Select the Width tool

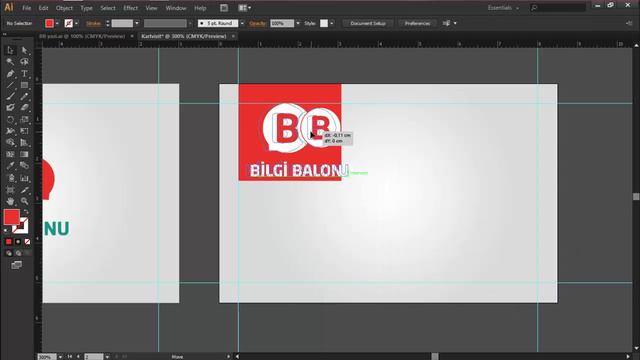tap(10, 131)
